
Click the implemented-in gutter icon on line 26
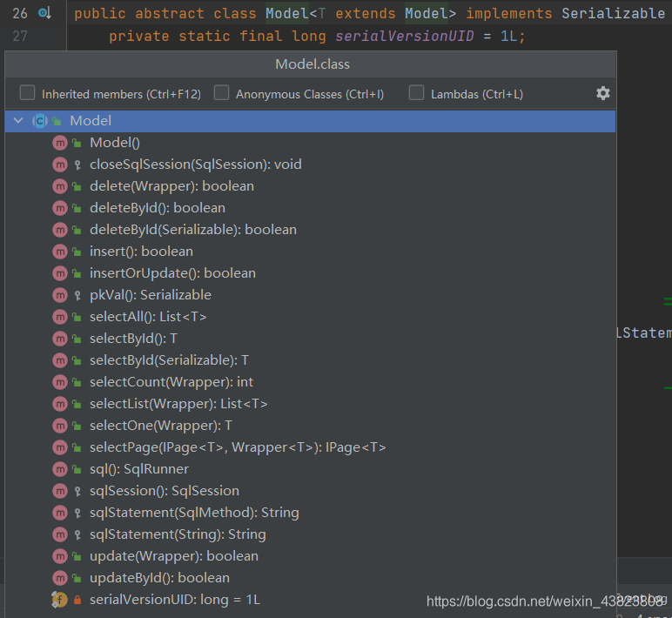click(x=44, y=13)
